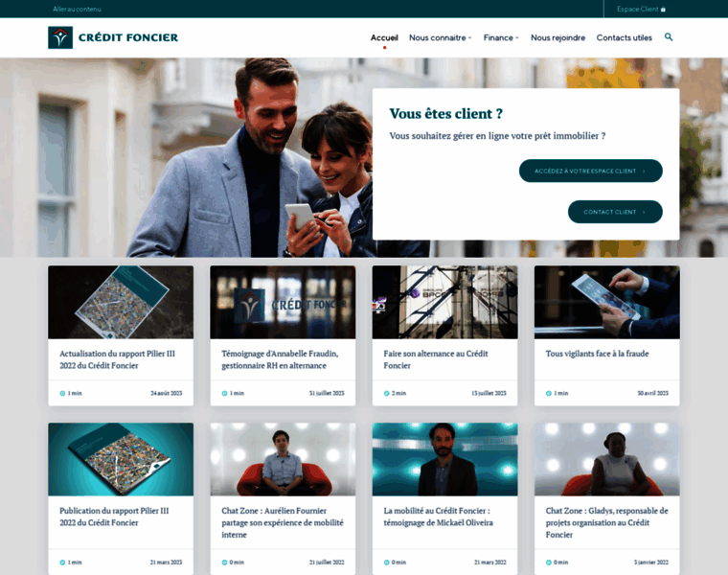
Task: Click clock icon on Pilier III actualisation card
Action: [x=62, y=394]
